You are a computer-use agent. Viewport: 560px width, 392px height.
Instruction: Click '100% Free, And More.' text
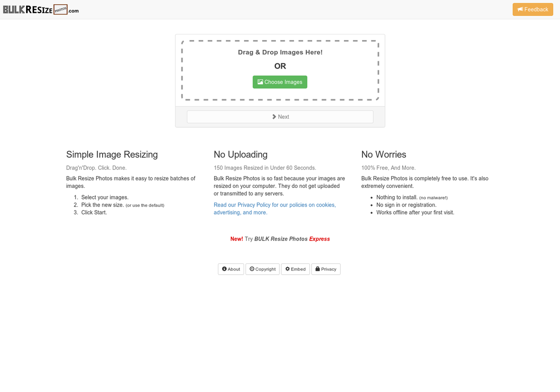pos(388,167)
